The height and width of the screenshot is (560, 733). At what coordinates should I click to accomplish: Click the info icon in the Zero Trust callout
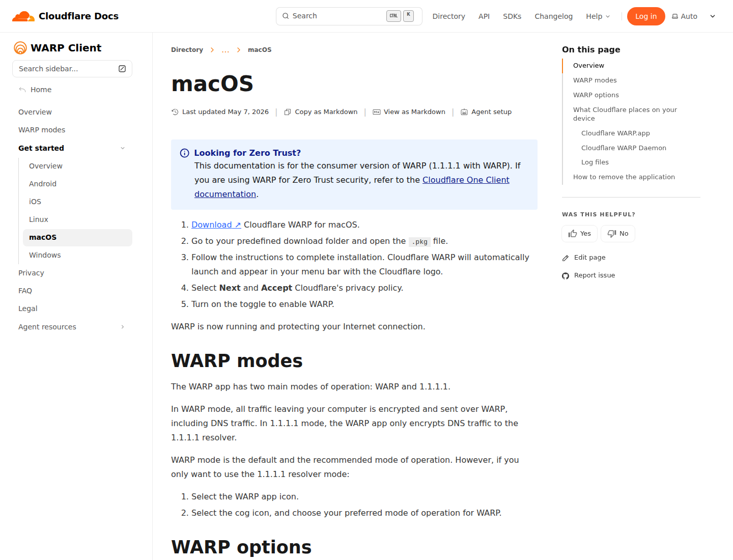click(x=185, y=153)
